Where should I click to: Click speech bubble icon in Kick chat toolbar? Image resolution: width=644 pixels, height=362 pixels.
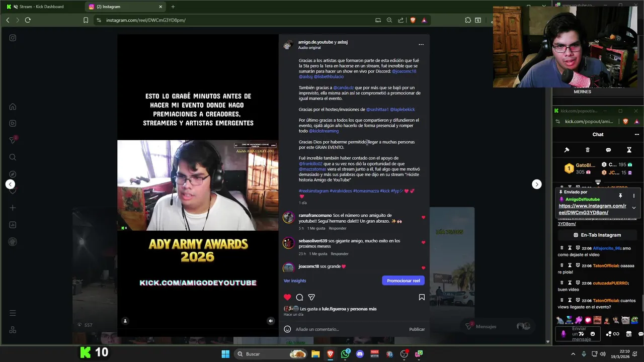pyautogui.click(x=608, y=150)
